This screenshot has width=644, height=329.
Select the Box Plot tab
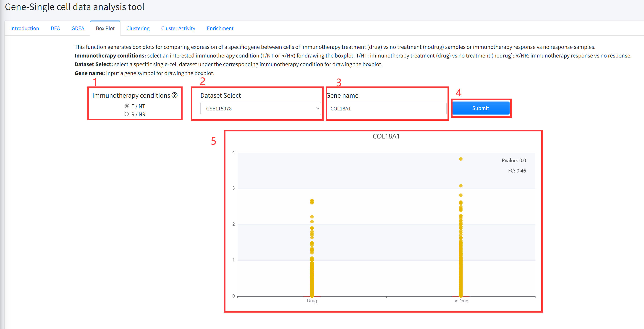coord(105,28)
